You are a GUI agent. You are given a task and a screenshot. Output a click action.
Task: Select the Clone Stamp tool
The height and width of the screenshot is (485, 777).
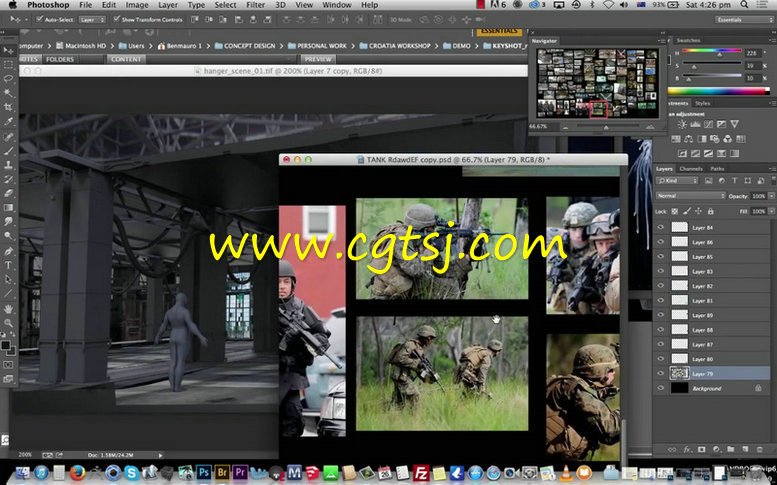coord(8,164)
